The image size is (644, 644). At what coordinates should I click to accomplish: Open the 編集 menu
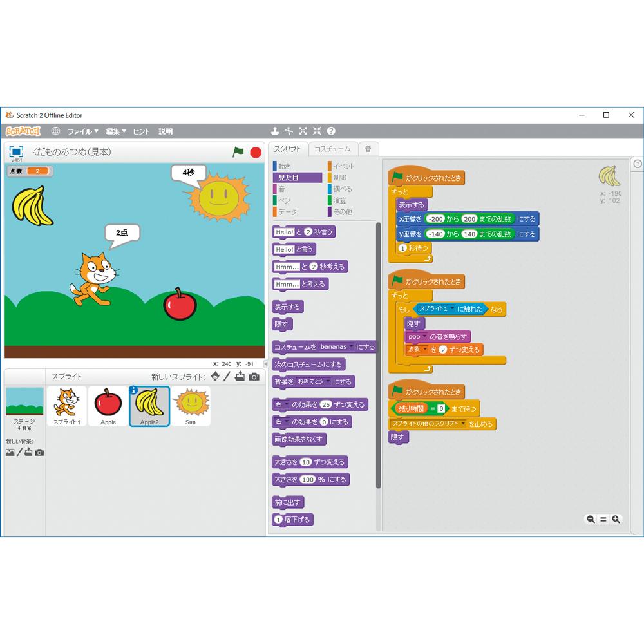(x=115, y=131)
